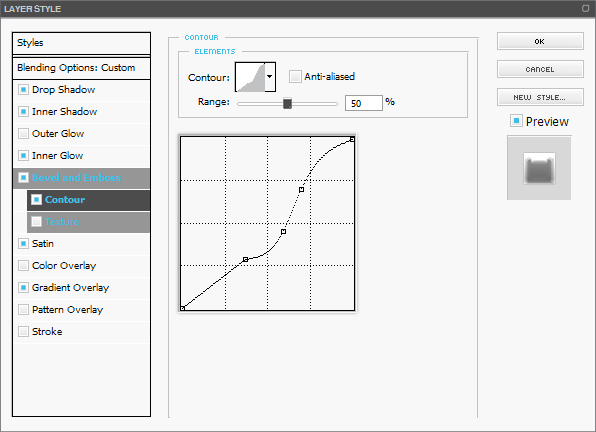
Task: Toggle the Gradient Overlay checkbox
Action: coord(23,288)
